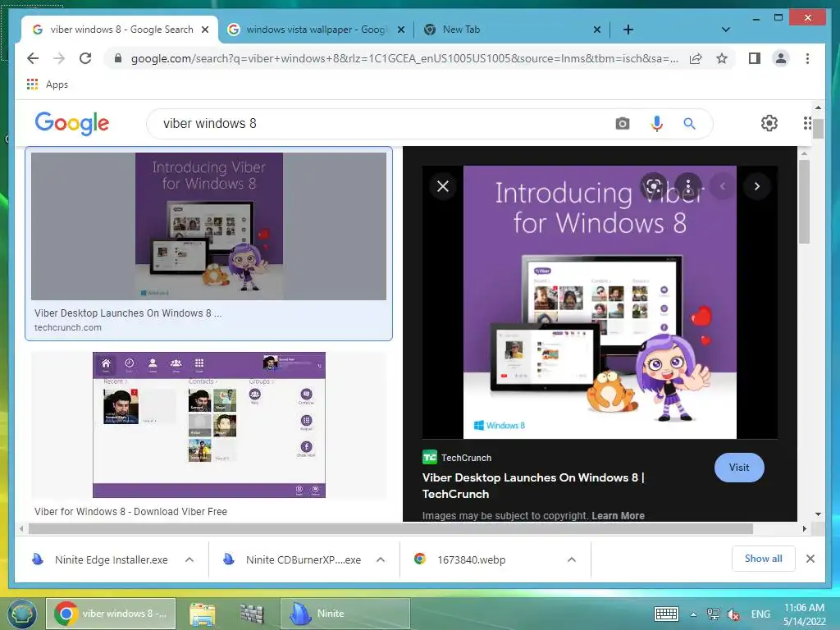Open Viber for Windows 8 - Download Viber Free

tap(130, 512)
